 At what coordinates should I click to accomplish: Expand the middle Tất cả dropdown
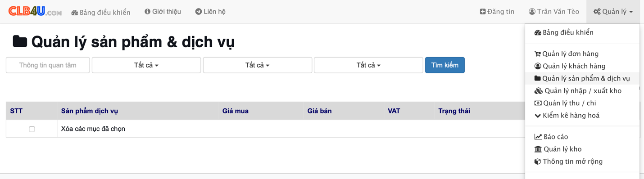(x=258, y=65)
